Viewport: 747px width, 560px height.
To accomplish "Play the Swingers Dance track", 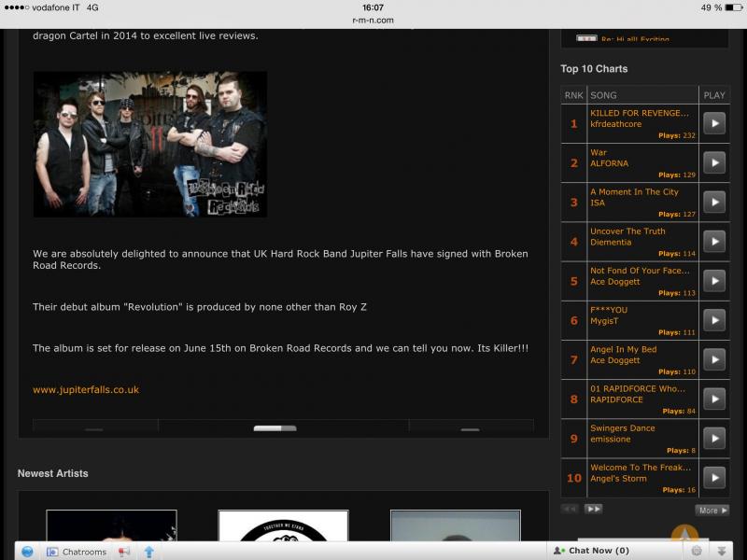I will click(x=713, y=438).
